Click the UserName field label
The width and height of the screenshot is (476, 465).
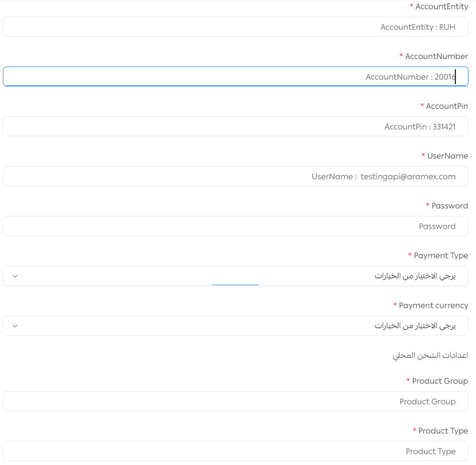click(x=447, y=156)
